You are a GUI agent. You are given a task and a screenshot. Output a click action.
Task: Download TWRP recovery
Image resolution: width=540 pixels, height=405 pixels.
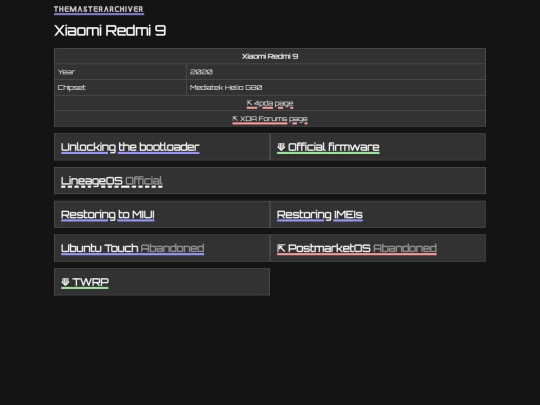click(85, 282)
